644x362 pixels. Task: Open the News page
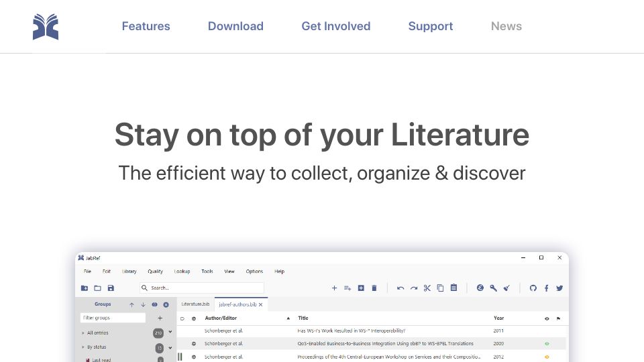coord(506,26)
